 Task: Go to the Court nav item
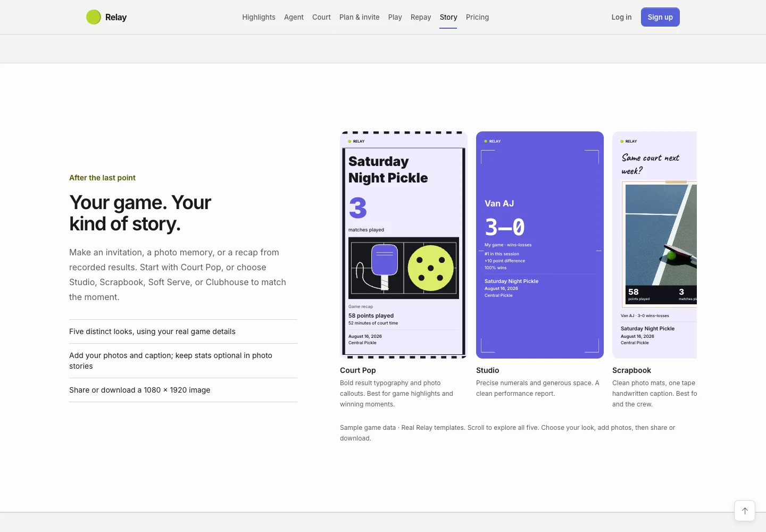(321, 17)
